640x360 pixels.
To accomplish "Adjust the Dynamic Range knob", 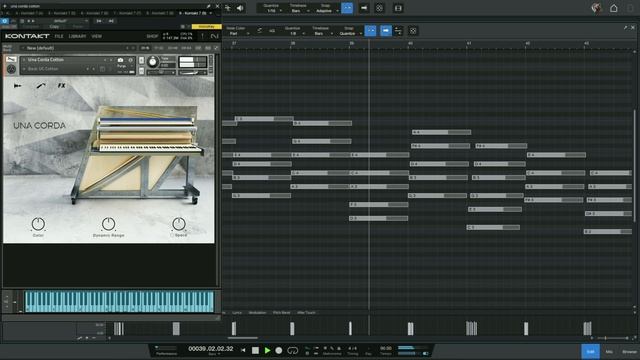I will [108, 224].
